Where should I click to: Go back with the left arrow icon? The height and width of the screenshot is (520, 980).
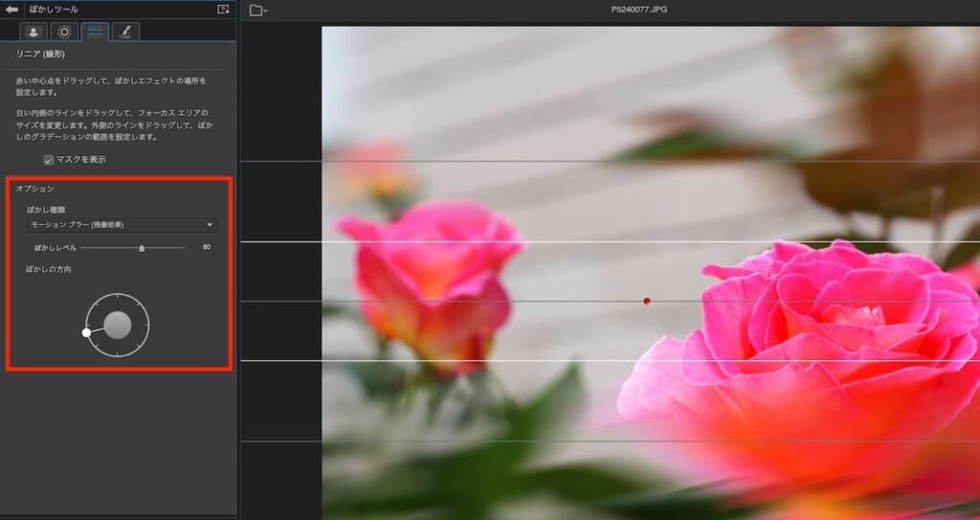[x=11, y=10]
